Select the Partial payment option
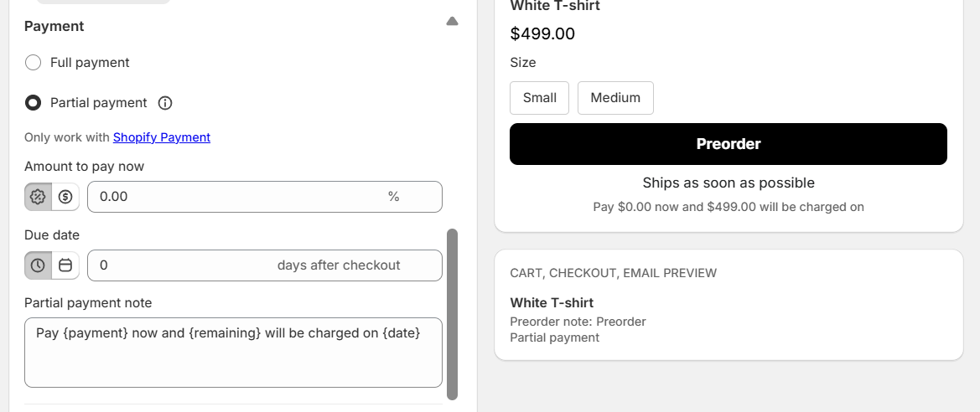The image size is (980, 412). (x=34, y=103)
